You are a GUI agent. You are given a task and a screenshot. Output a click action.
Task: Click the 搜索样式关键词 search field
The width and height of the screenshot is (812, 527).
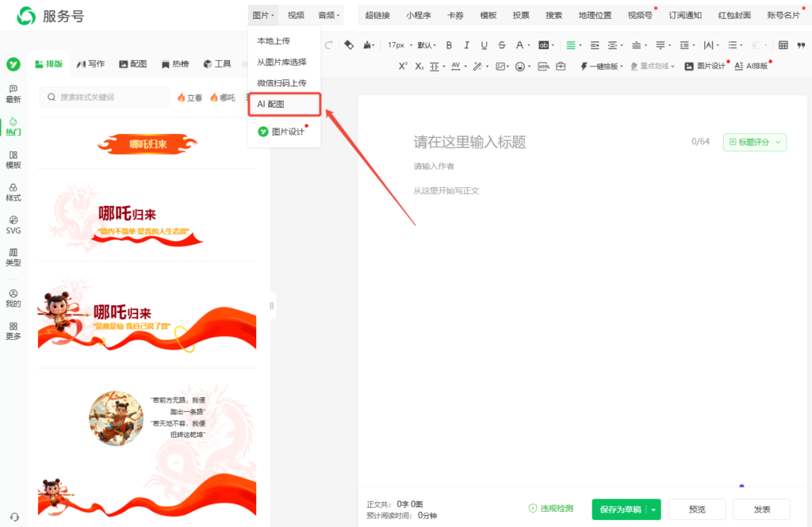point(104,97)
